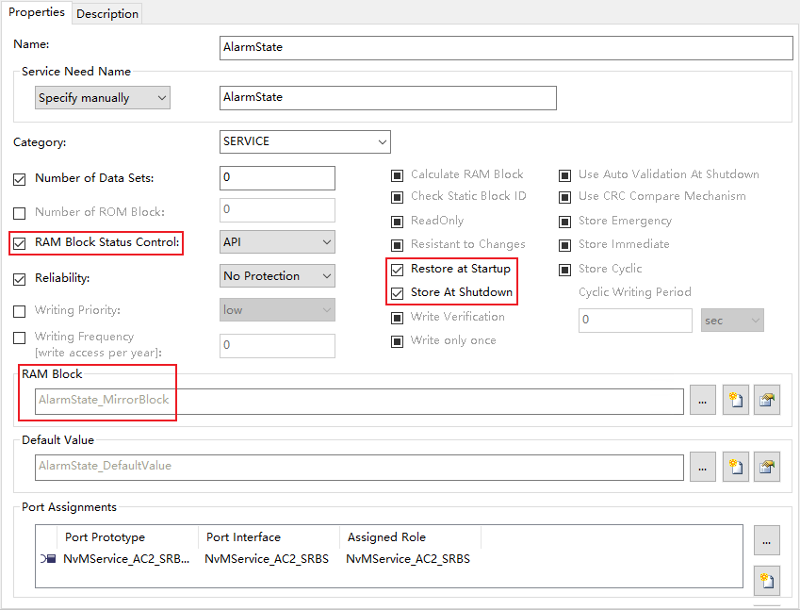This screenshot has height=610, width=800.
Task: Select the Properties tab
Action: pyautogui.click(x=36, y=13)
